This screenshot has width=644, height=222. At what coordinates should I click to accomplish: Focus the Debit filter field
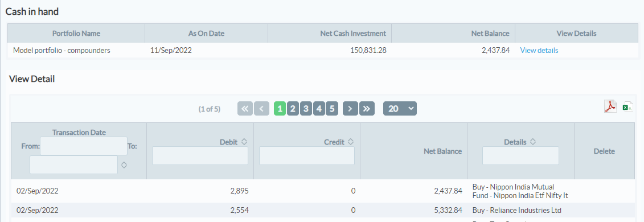200,156
